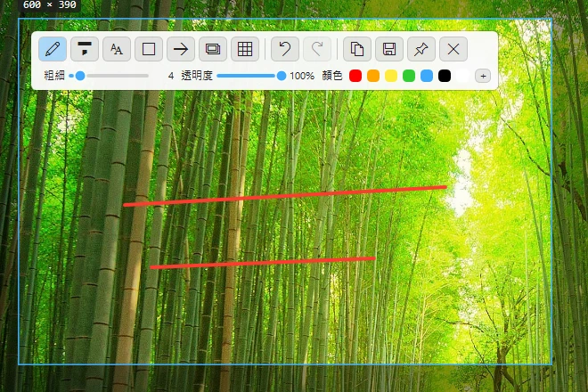588x392 pixels.
Task: Click the 顏色 color label
Action: point(332,76)
